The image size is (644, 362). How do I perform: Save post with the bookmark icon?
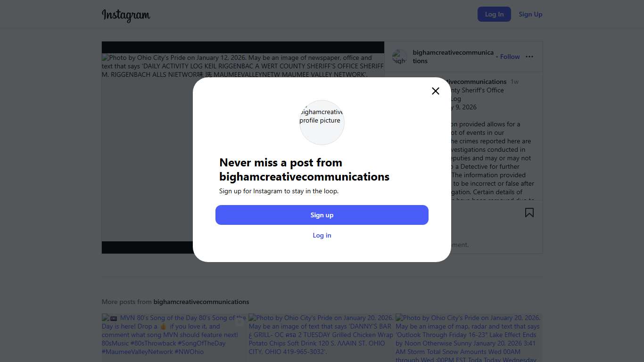[x=529, y=213]
